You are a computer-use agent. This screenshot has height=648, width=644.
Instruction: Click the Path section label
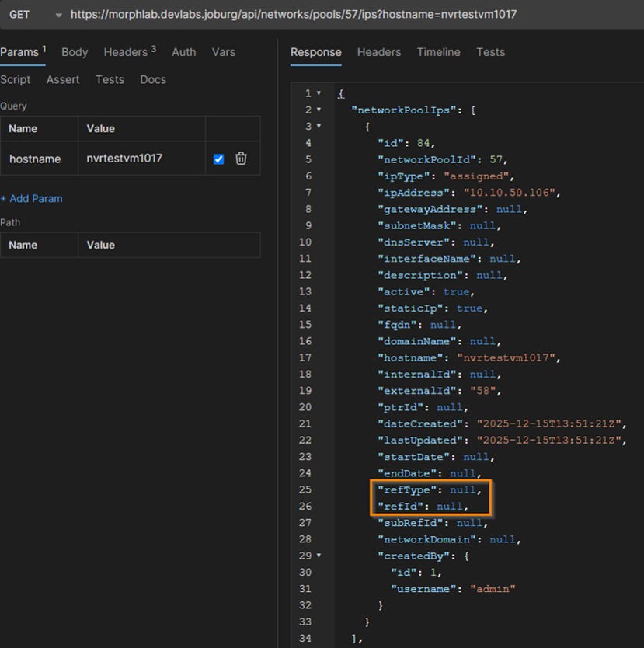pos(10,222)
